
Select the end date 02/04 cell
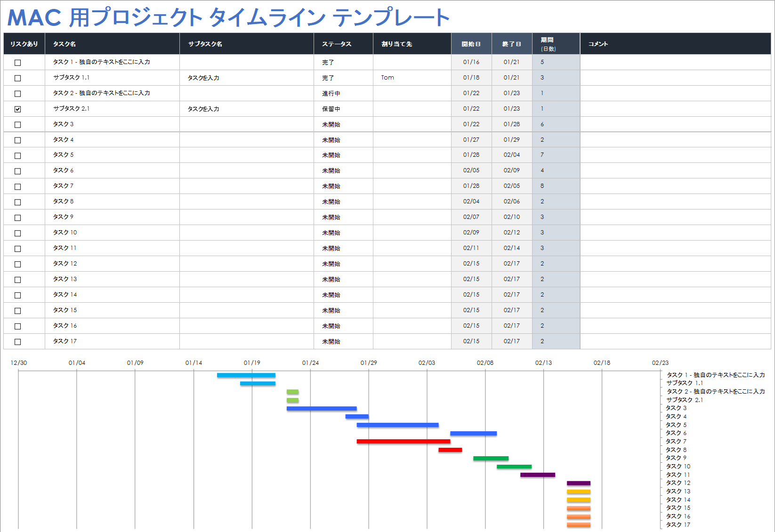(512, 155)
